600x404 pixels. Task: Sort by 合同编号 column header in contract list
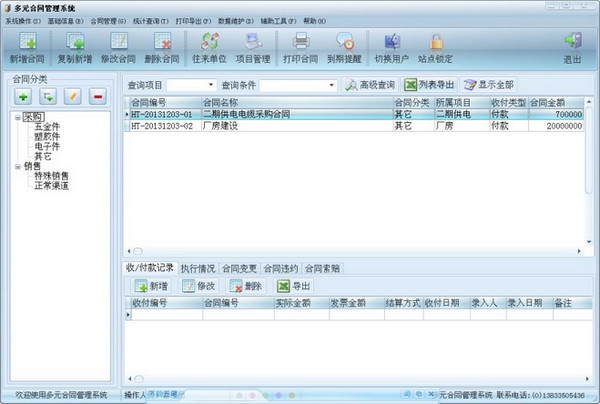pyautogui.click(x=166, y=103)
